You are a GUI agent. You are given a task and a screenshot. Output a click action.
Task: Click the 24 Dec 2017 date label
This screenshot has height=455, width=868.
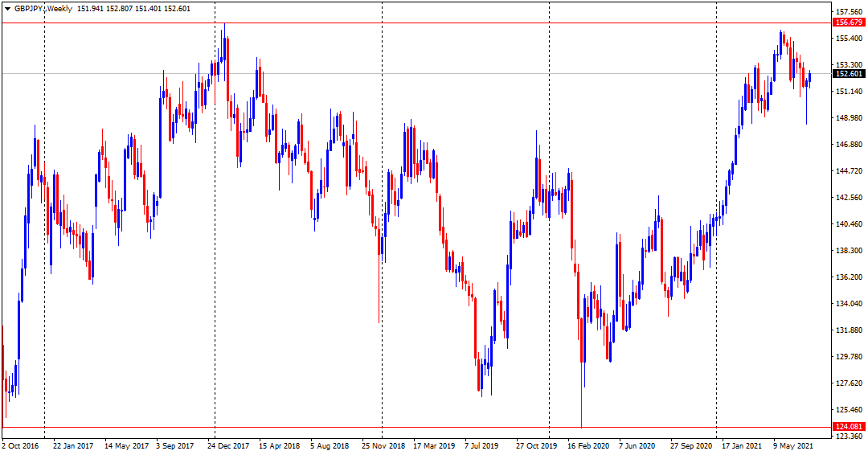click(228, 445)
